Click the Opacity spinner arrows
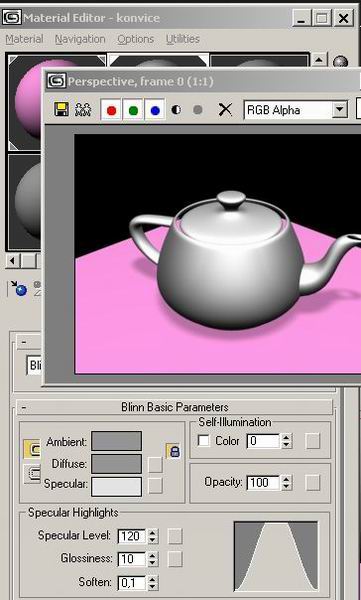 286,483
